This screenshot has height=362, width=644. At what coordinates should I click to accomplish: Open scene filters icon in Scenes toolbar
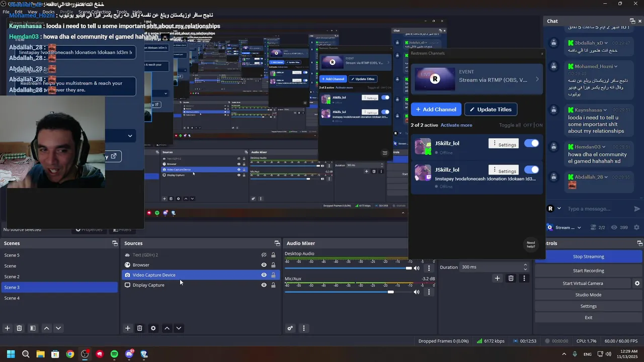33,328
